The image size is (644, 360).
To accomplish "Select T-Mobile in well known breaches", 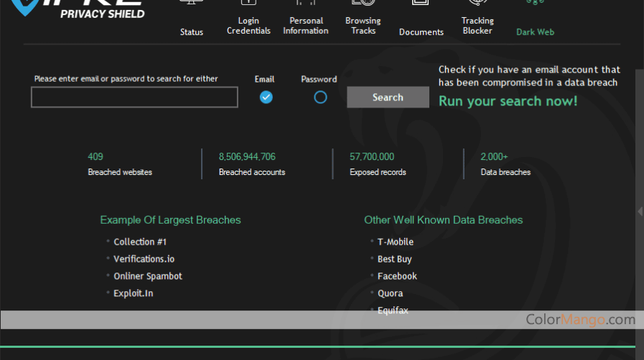I will 396,242.
